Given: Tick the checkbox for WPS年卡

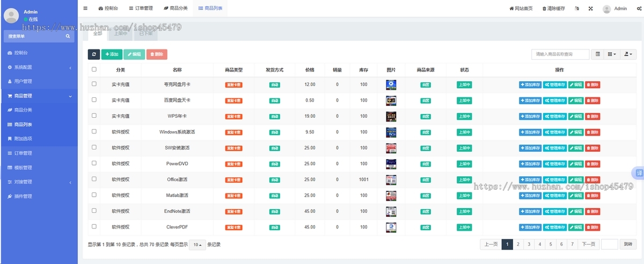Looking at the screenshot, I should (x=94, y=116).
